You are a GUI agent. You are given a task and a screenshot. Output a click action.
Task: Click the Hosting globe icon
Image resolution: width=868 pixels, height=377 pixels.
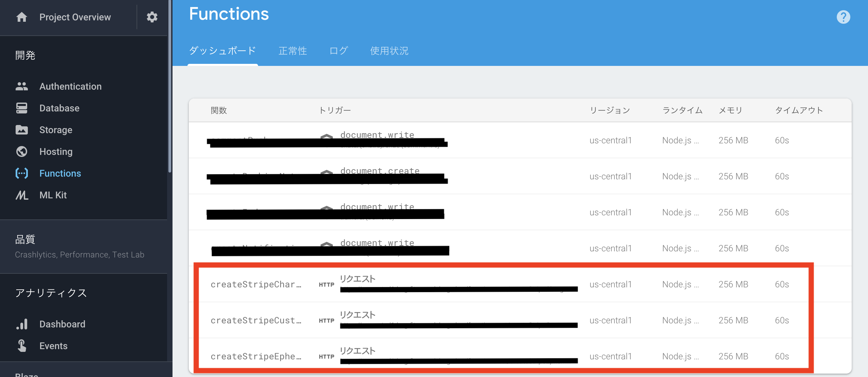22,151
